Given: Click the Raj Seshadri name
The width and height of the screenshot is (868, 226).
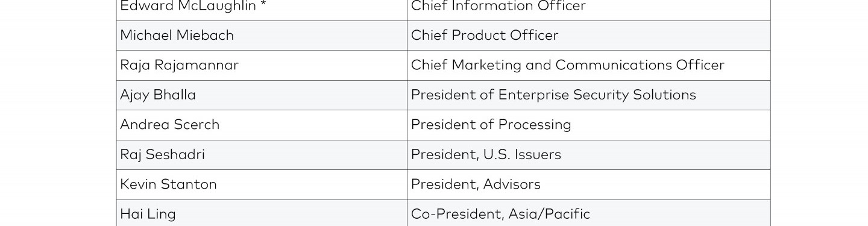Looking at the screenshot, I should (x=162, y=155).
